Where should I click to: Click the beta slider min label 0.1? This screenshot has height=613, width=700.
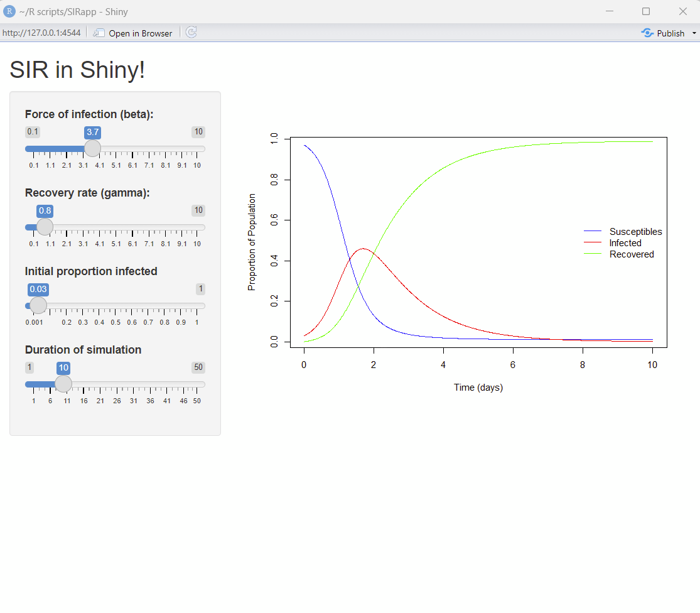[33, 132]
